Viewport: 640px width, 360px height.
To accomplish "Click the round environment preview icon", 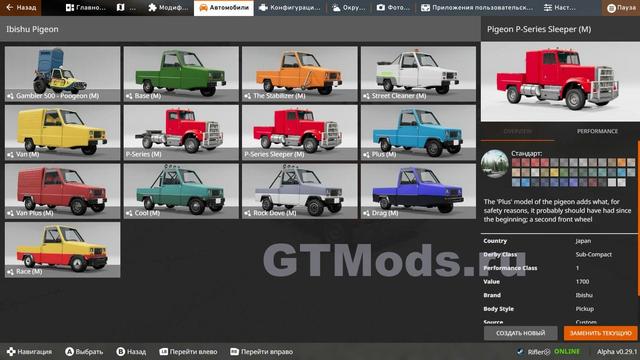I will tap(495, 164).
